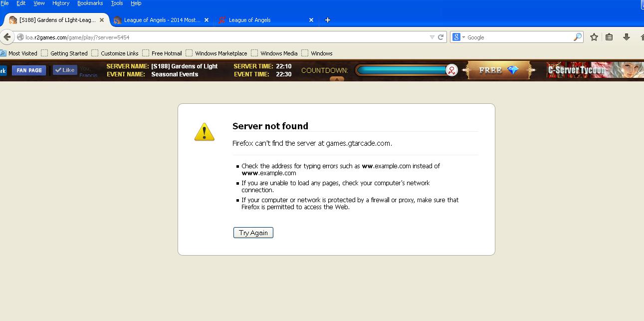644x321 pixels.
Task: Click the globe site identity icon
Action: tap(20, 37)
